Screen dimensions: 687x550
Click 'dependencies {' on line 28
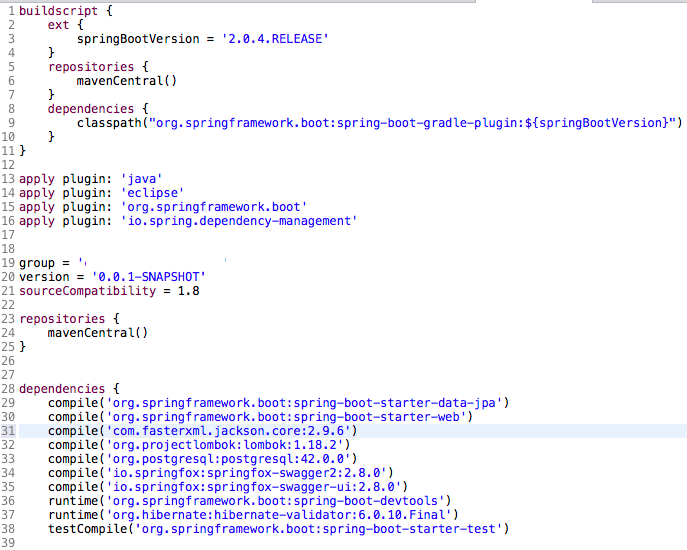coord(69,389)
